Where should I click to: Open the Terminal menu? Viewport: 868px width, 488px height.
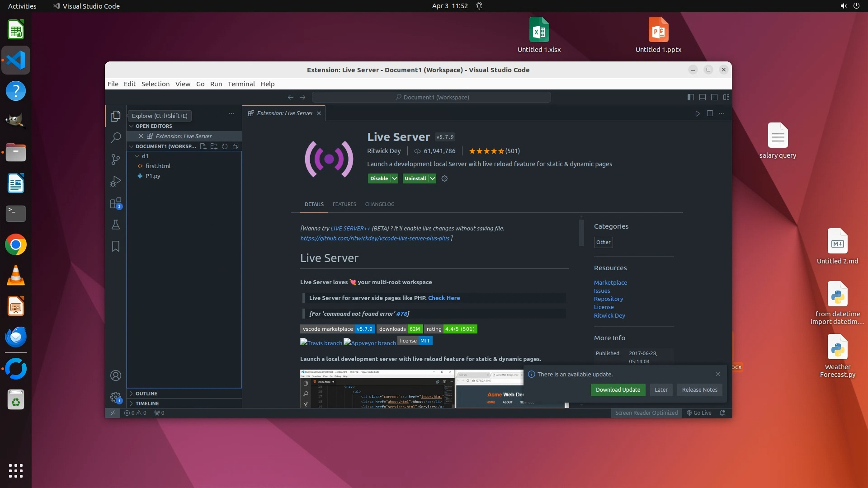point(241,84)
